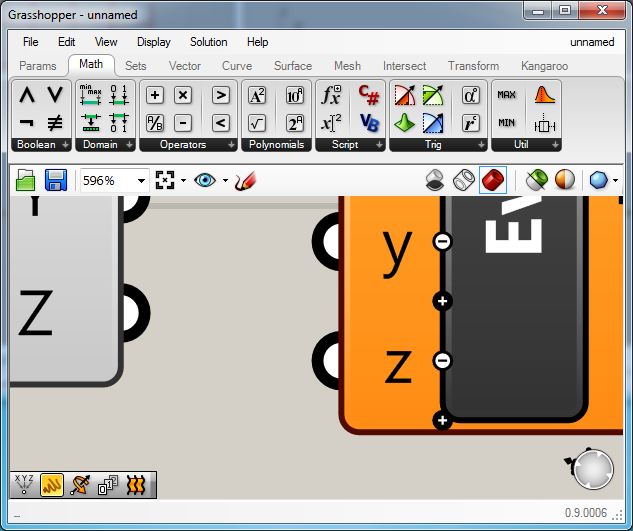Screen dimensions: 633x531
Task: Insert the Gate And component
Action: 27,95
